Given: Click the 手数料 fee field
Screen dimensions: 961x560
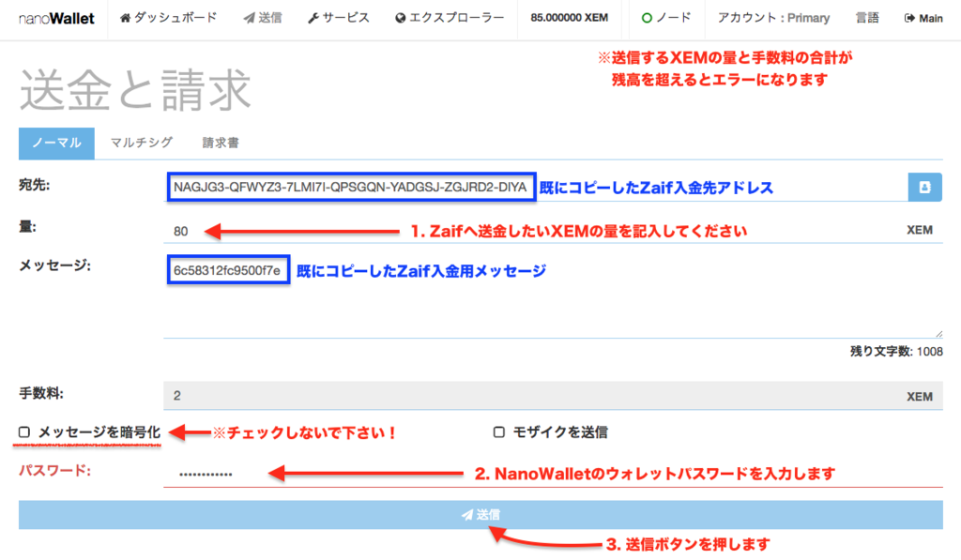Looking at the screenshot, I should click(553, 396).
